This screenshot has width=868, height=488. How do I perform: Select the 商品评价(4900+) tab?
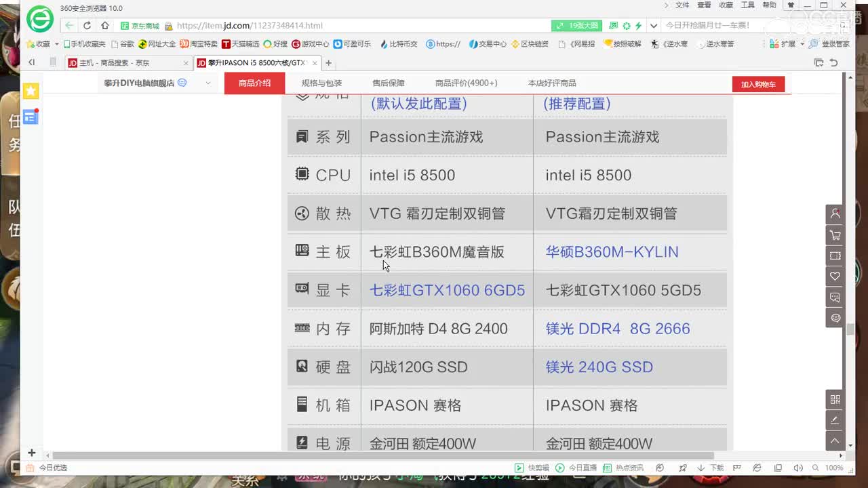click(x=466, y=83)
